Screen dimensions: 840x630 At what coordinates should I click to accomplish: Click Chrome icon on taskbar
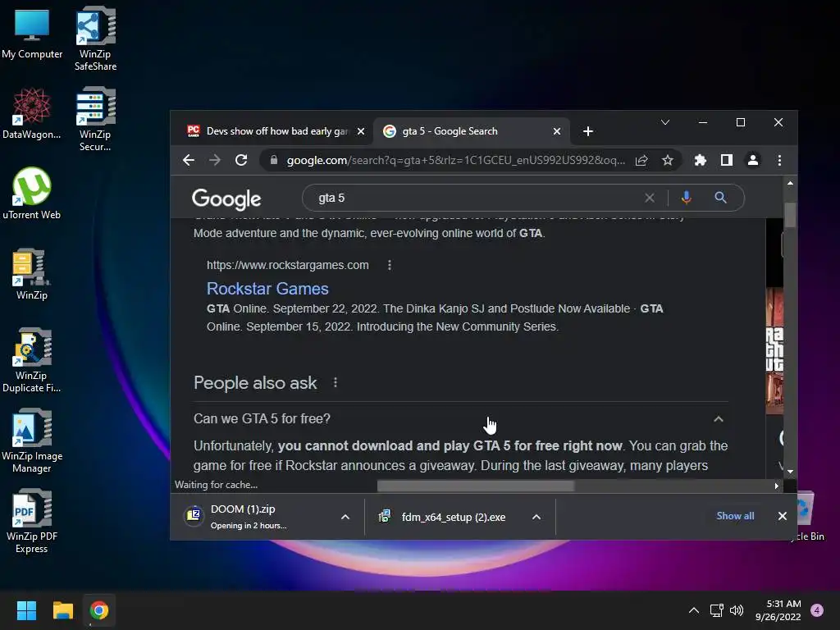[x=99, y=610]
